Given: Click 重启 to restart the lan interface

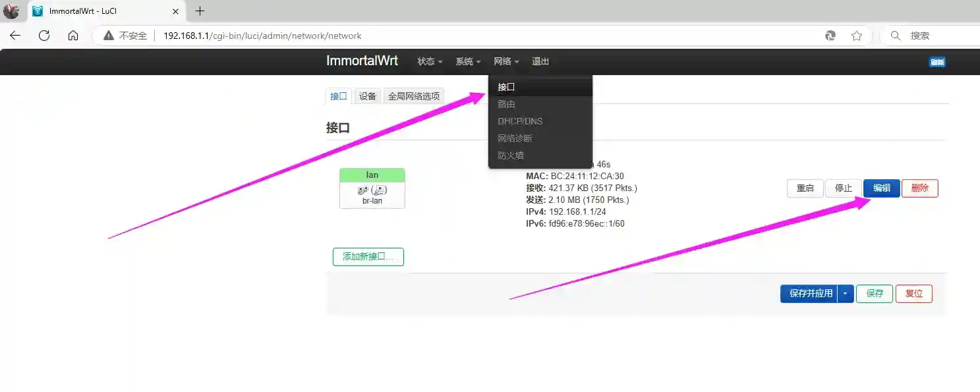Looking at the screenshot, I should pos(805,188).
